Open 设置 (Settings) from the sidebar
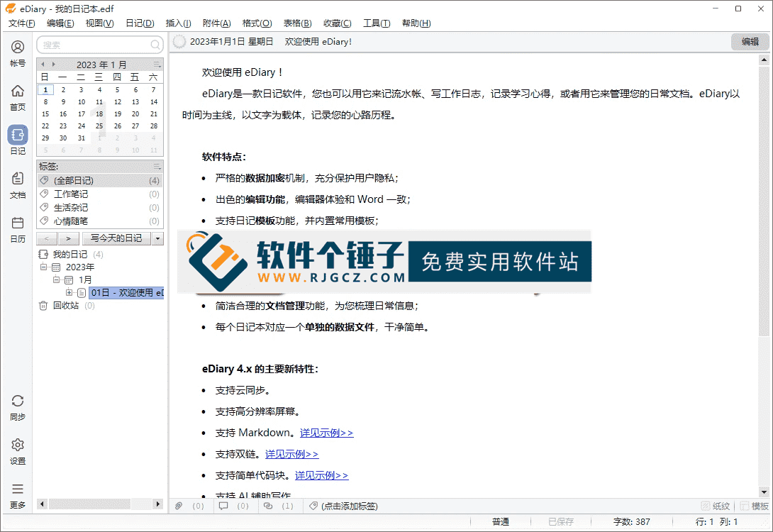Viewport: 773px width, 532px height. click(17, 447)
